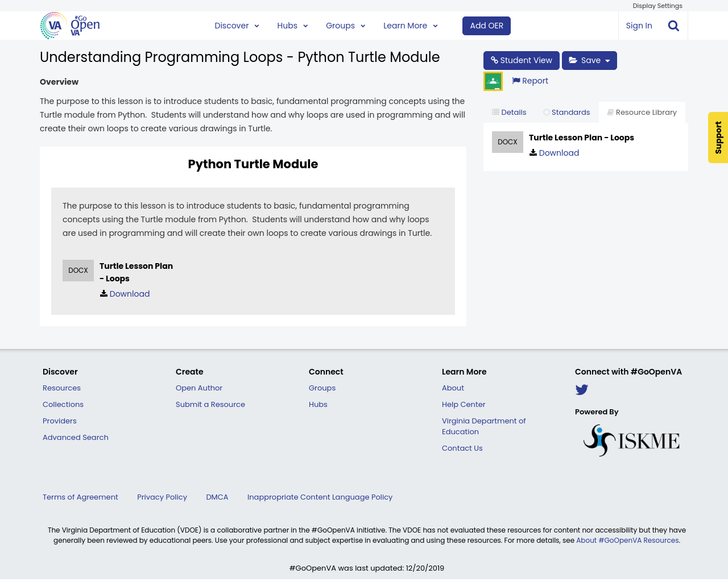The height and width of the screenshot is (582, 728).
Task: Click the GoOpenVA logo
Action: (x=70, y=26)
